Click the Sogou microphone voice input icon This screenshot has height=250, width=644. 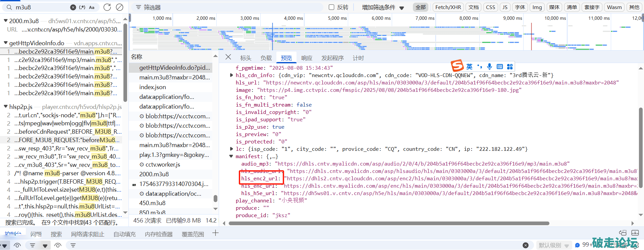pyautogui.click(x=489, y=66)
